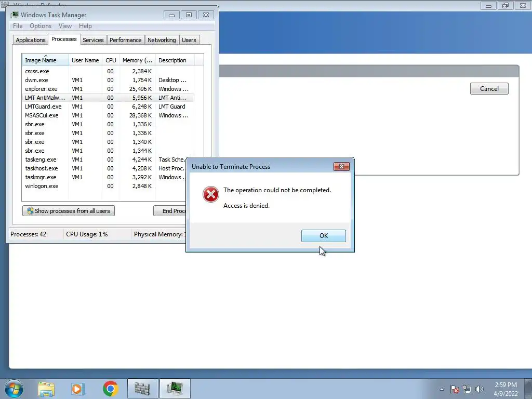Open the clock showing 2:59 PM

(x=506, y=389)
